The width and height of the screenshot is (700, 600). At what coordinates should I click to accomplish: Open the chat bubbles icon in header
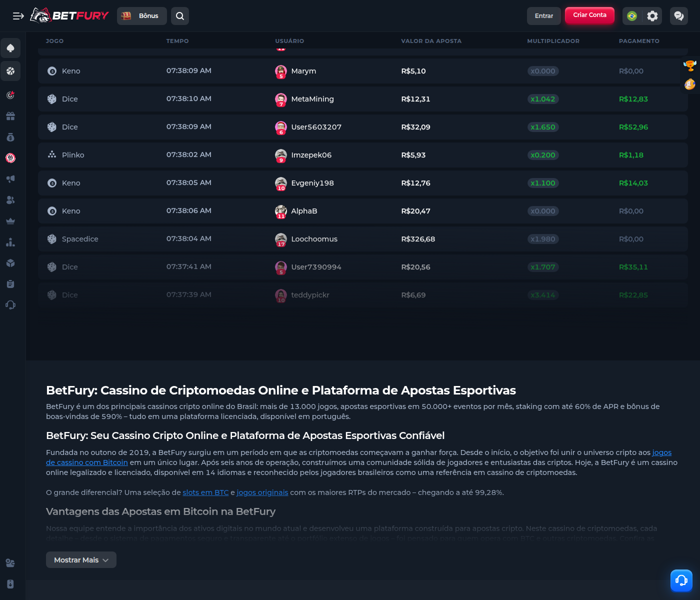tap(679, 16)
